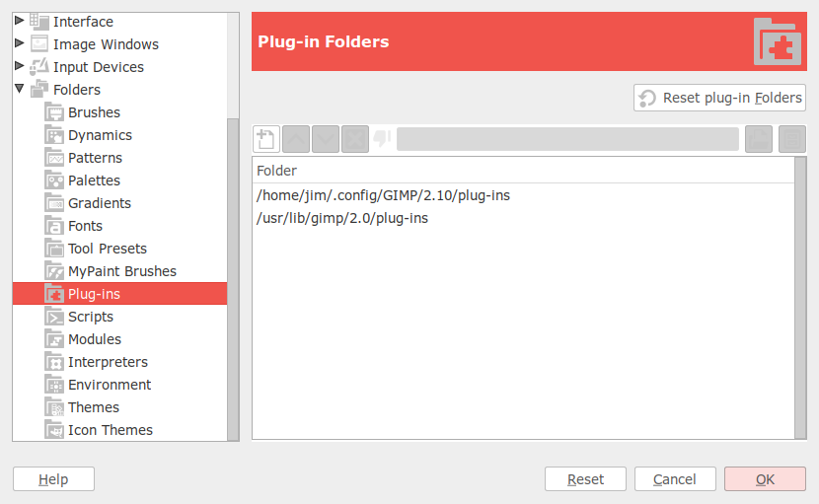Screen dimensions: 819x504
Task: Click the folder list vertical scrollbar
Action: [x=800, y=298]
